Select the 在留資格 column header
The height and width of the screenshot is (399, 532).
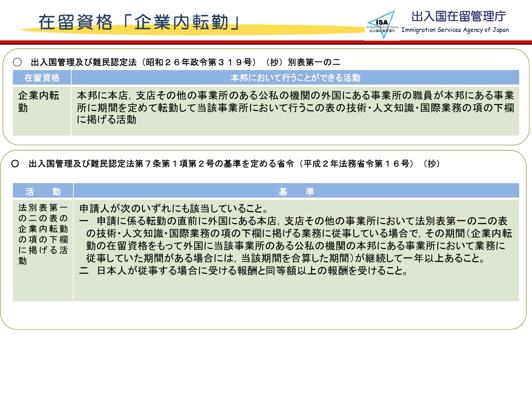coord(42,78)
